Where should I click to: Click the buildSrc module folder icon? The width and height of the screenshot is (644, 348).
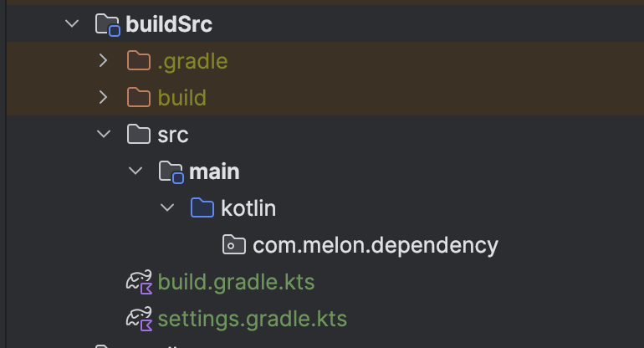coord(108,24)
